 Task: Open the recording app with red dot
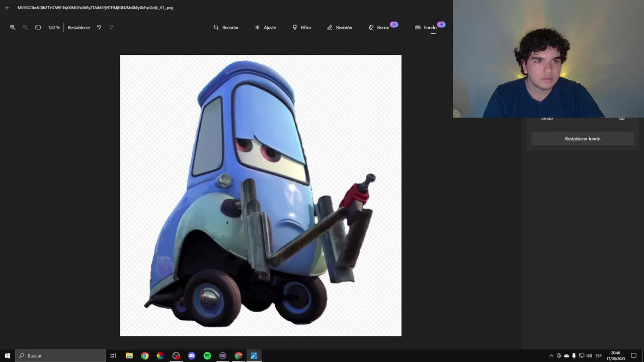click(176, 355)
